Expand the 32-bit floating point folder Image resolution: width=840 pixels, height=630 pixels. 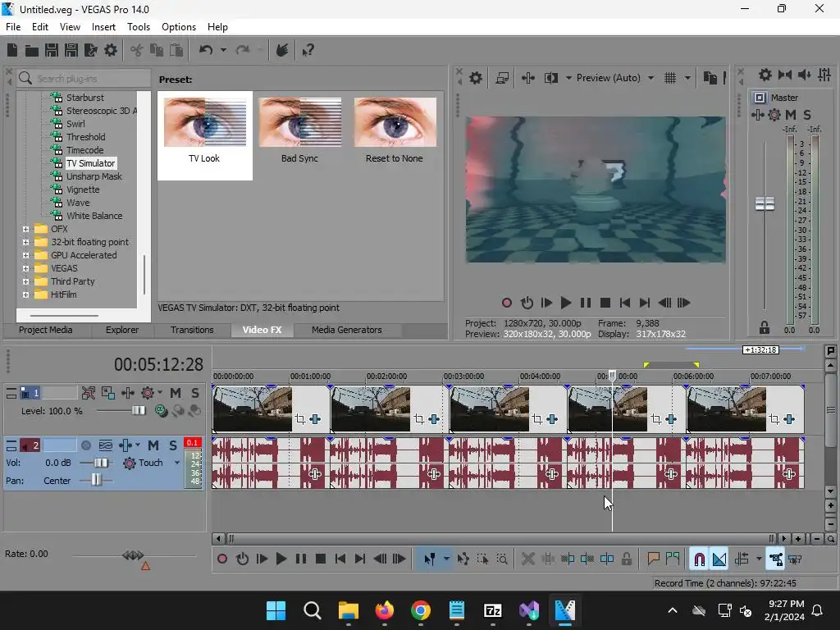[x=25, y=242]
